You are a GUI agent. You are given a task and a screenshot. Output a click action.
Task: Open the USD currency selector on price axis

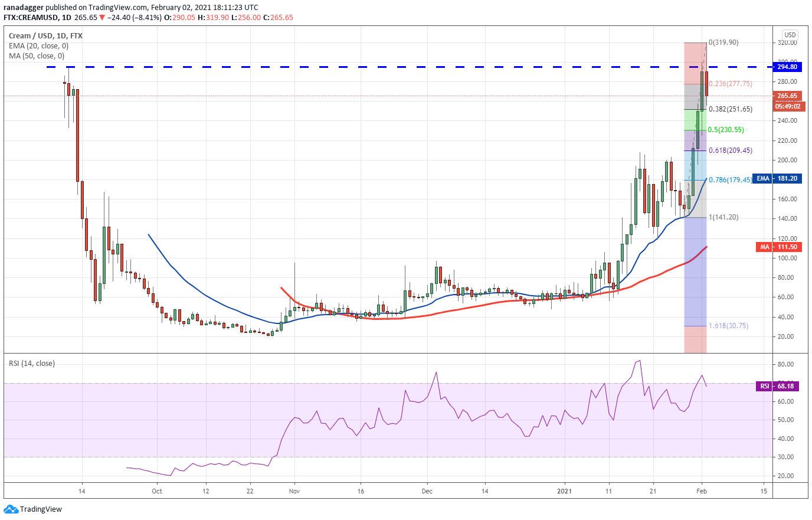tap(790, 35)
